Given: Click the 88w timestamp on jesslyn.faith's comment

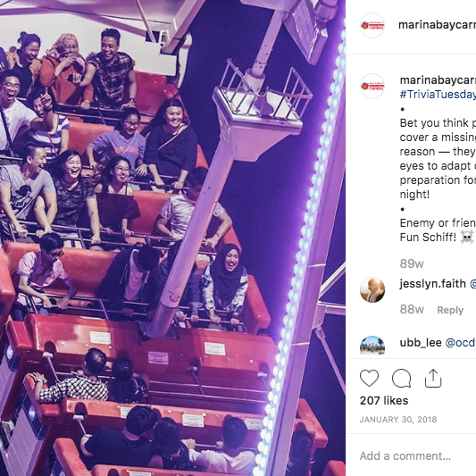Looking at the screenshot, I should [412, 310].
